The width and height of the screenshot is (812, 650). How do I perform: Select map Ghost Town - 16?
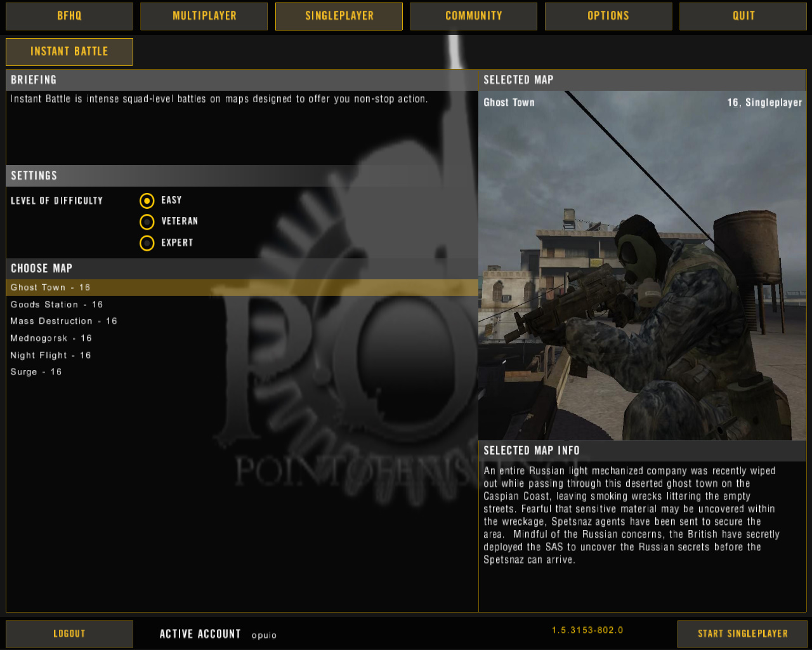tap(242, 288)
